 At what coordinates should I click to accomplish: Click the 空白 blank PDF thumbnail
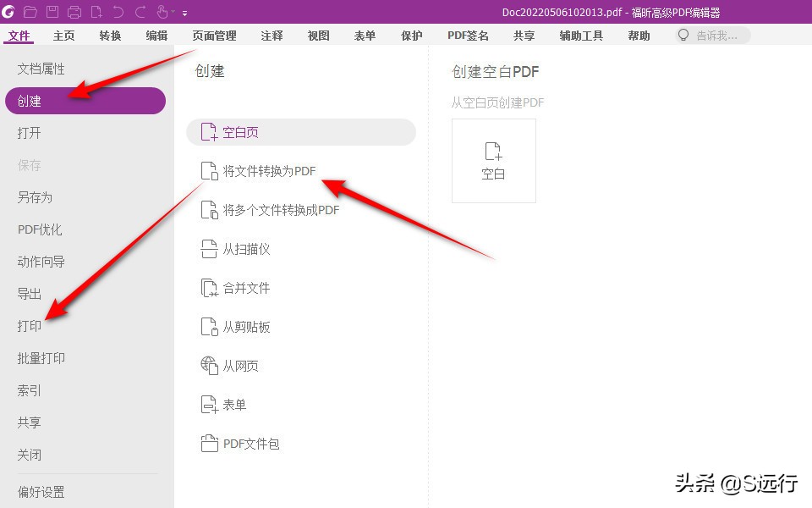pos(493,161)
